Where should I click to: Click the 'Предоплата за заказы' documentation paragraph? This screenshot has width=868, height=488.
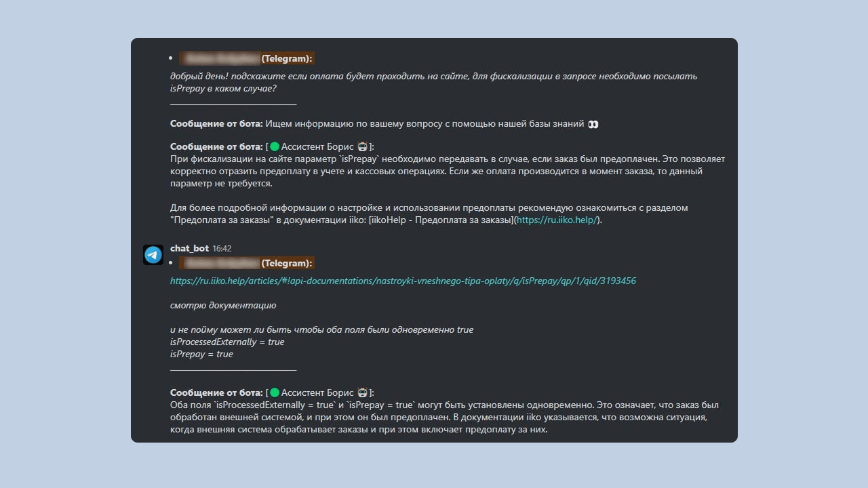tap(429, 214)
